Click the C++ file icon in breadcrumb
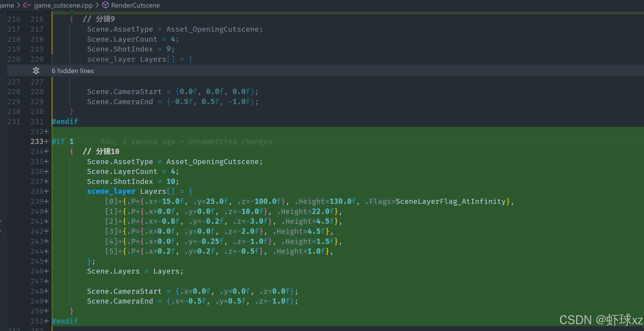644x331 pixels. point(27,5)
